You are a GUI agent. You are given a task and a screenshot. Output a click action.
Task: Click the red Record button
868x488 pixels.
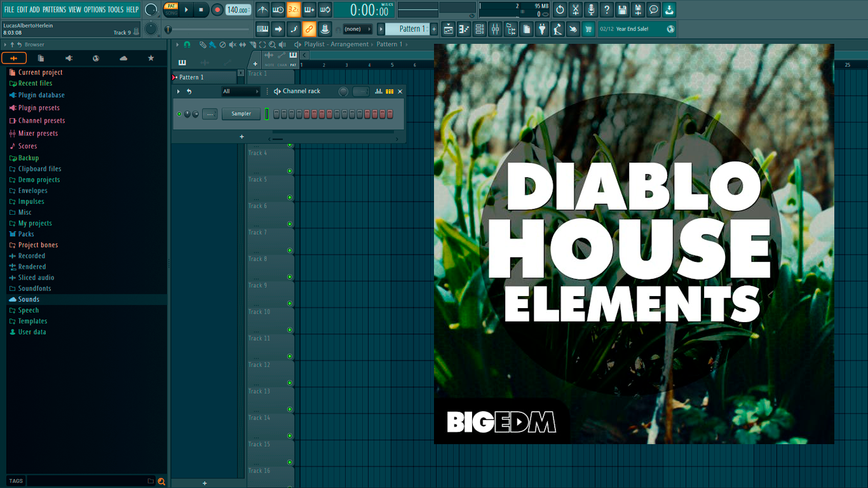[217, 10]
